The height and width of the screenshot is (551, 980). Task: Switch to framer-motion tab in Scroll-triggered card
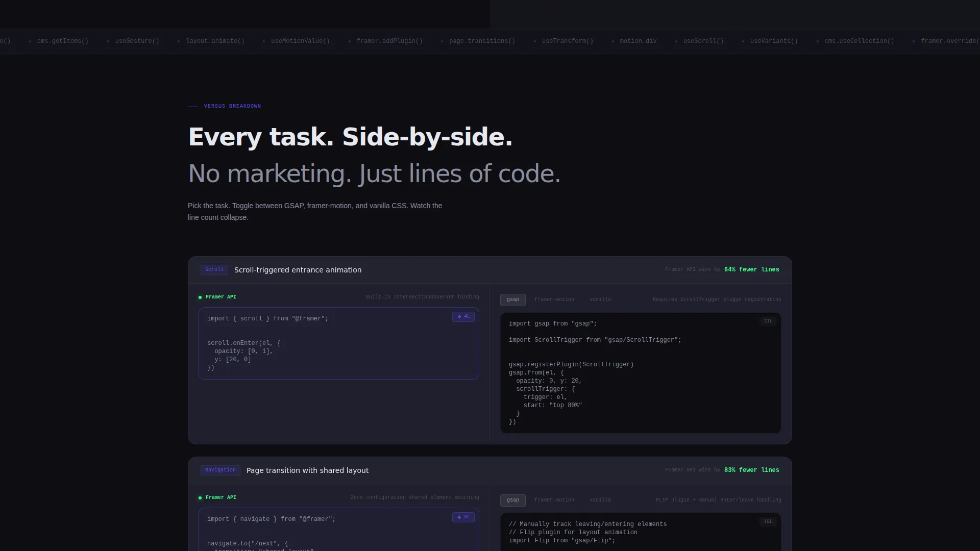click(x=554, y=299)
